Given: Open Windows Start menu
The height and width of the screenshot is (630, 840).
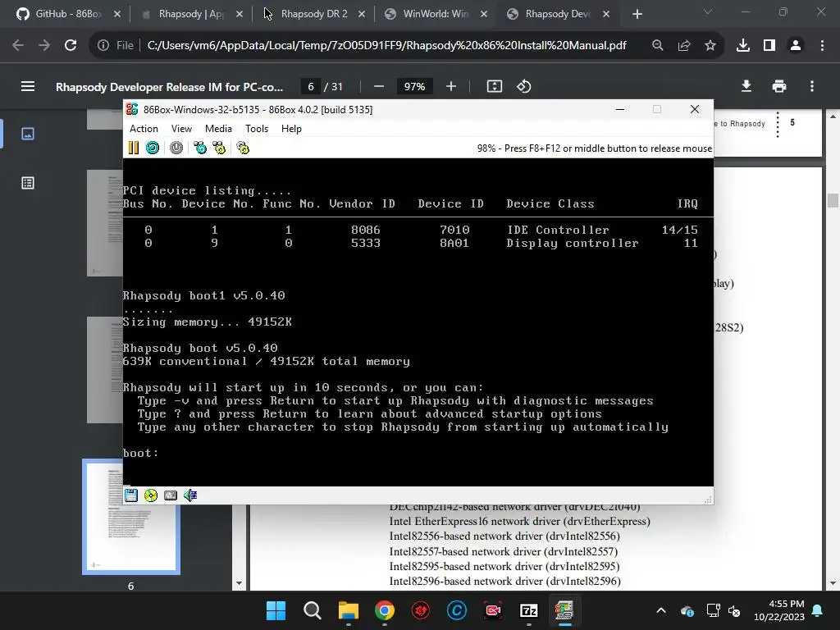Looking at the screenshot, I should 276,610.
